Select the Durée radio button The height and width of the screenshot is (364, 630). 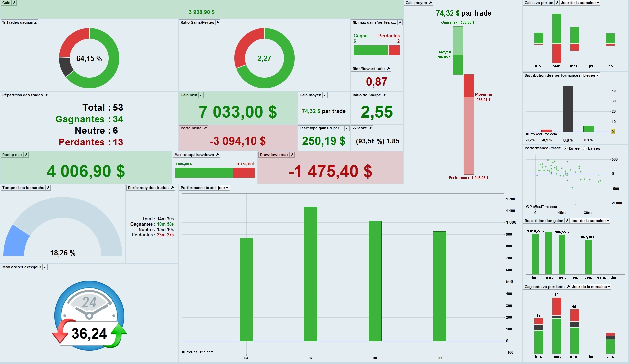coord(566,148)
